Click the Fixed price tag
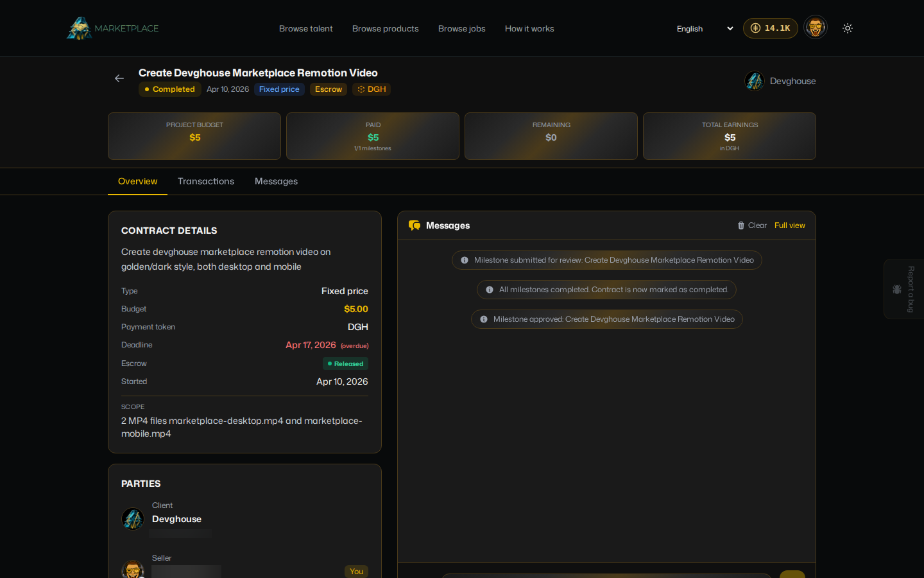Viewport: 924px width, 578px height. click(x=279, y=89)
